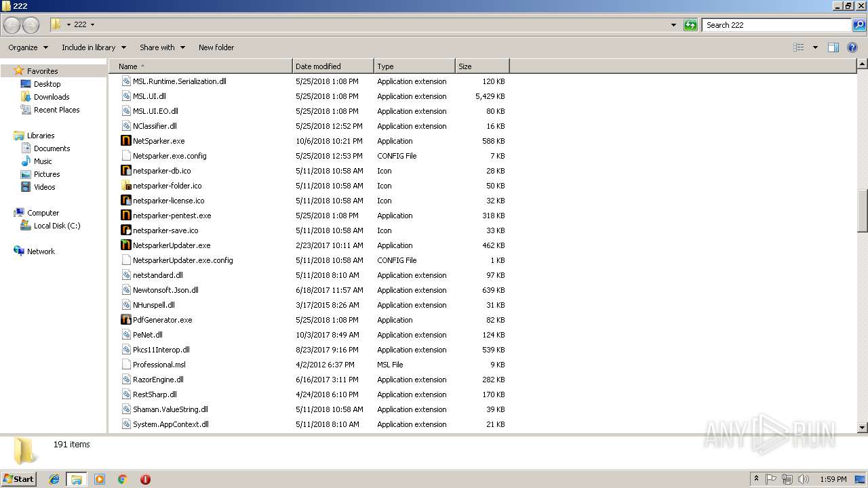Select the file System.AppContext.dll
The image size is (868, 488).
click(170, 424)
